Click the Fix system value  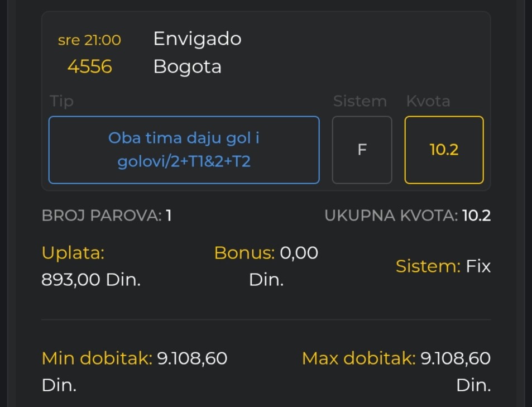(478, 266)
